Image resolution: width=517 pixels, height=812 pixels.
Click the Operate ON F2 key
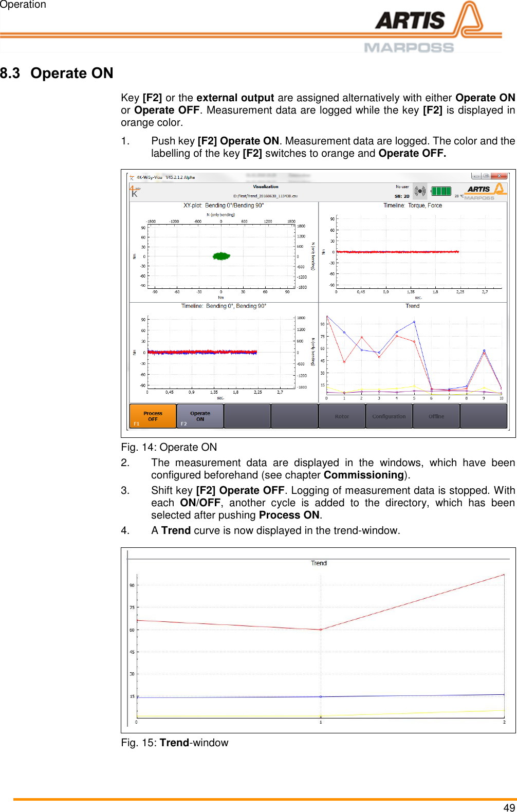click(x=200, y=416)
